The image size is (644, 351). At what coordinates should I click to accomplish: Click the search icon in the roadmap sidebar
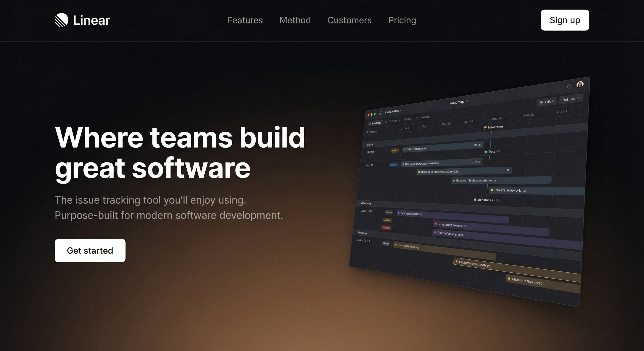click(x=367, y=132)
